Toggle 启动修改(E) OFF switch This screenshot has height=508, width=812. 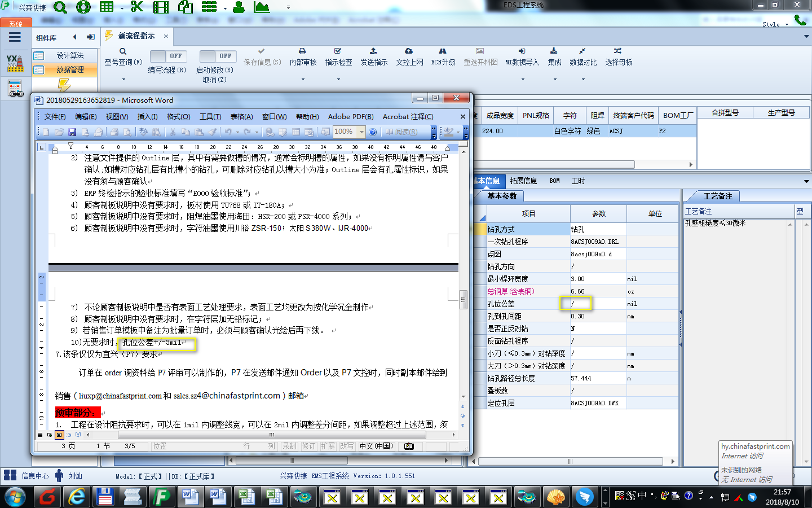point(217,56)
